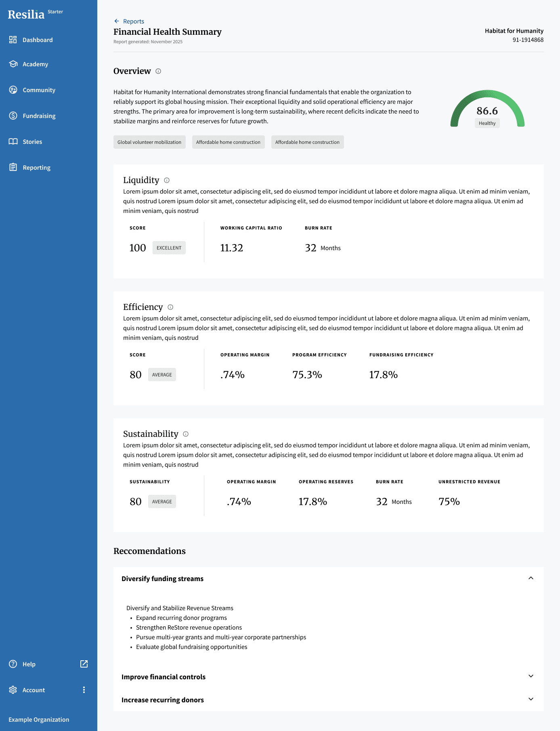Click Strengthen ReStore revenue operations bullet

coord(189,628)
